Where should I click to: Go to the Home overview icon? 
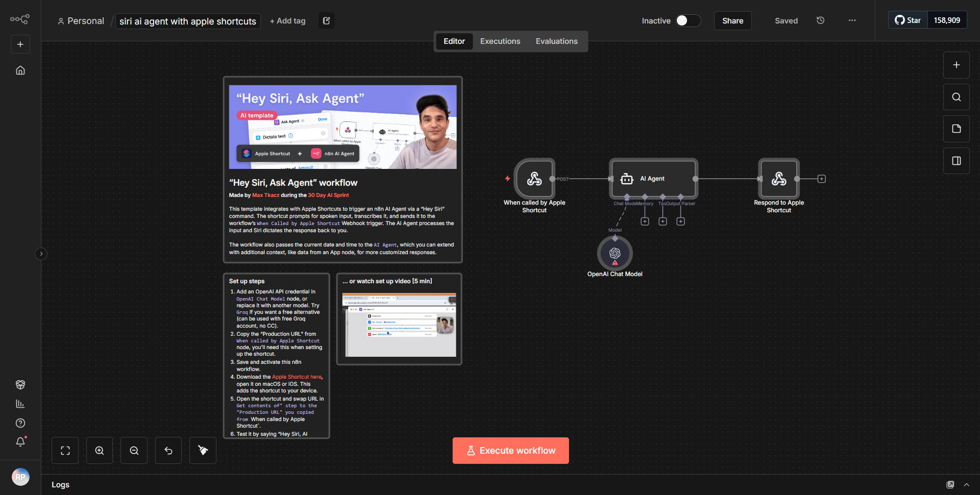coord(20,70)
